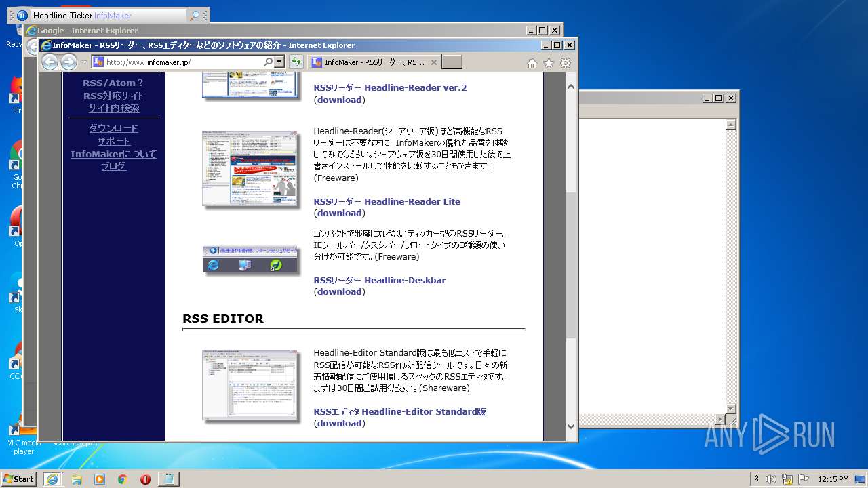
Task: Click Headline-Deskbar screenshot thumbnail
Action: 250,260
